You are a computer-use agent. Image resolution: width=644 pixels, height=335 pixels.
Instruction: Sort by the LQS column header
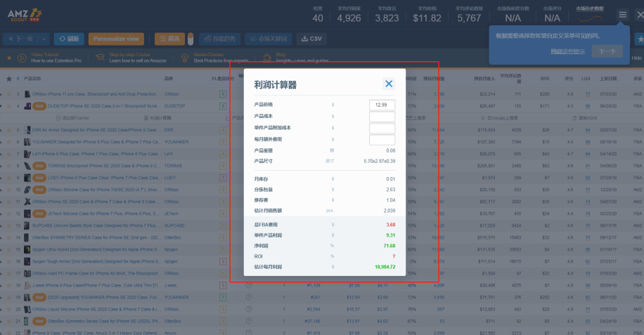[586, 79]
